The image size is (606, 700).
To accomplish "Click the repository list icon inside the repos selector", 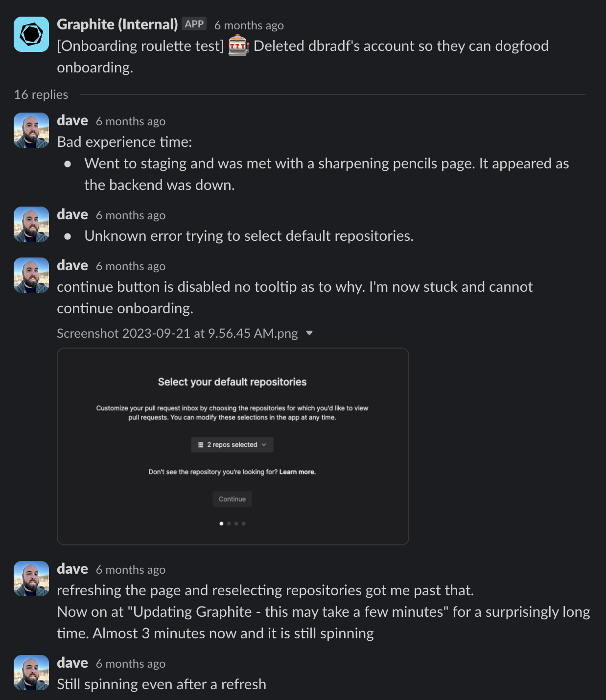I will tap(200, 444).
